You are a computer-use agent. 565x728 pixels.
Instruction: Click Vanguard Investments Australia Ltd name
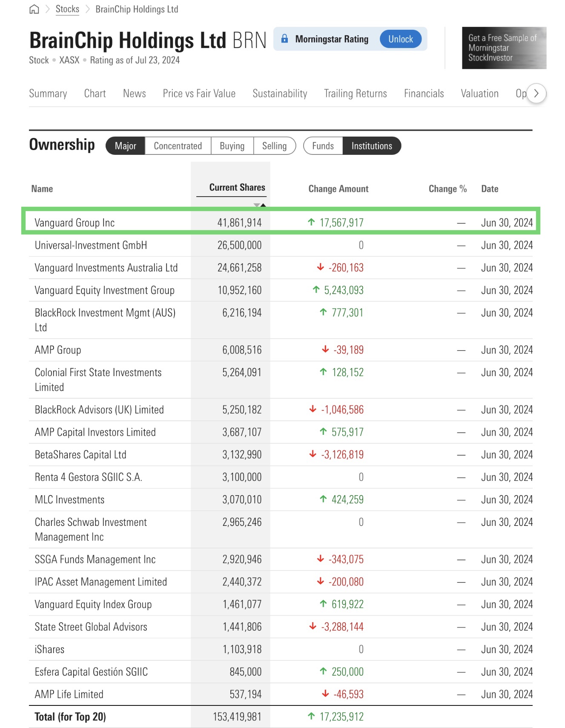pyautogui.click(x=106, y=268)
